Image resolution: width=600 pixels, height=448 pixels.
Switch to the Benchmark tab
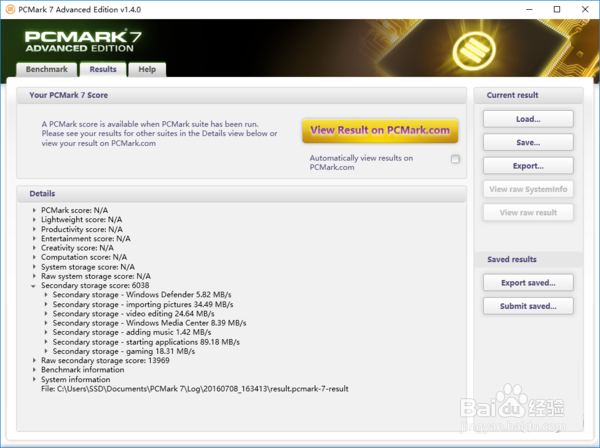[47, 70]
